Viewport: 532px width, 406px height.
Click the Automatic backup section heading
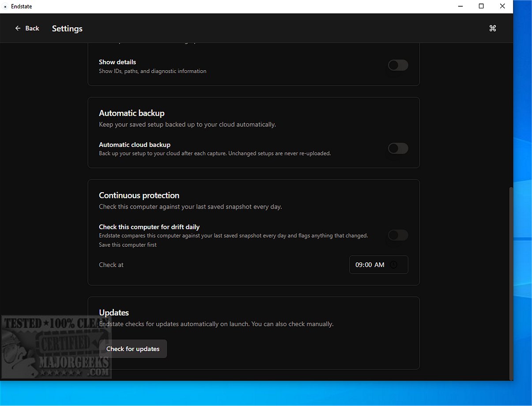click(x=132, y=113)
